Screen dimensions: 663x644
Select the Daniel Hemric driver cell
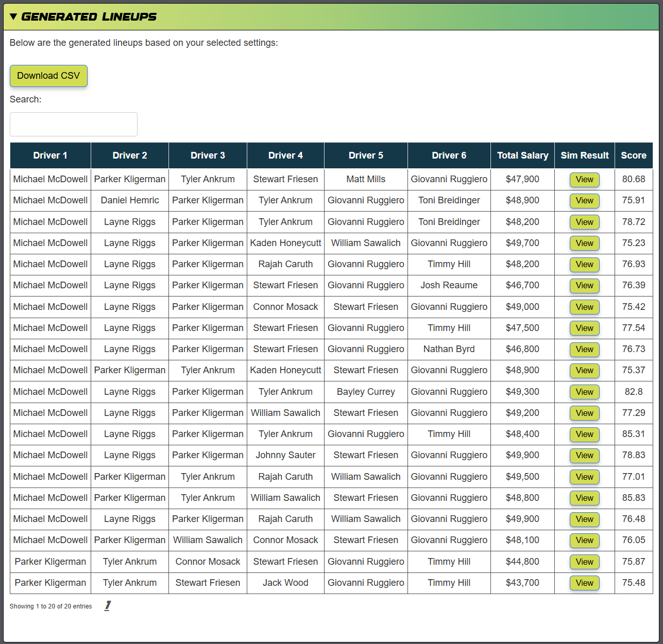pyautogui.click(x=130, y=200)
